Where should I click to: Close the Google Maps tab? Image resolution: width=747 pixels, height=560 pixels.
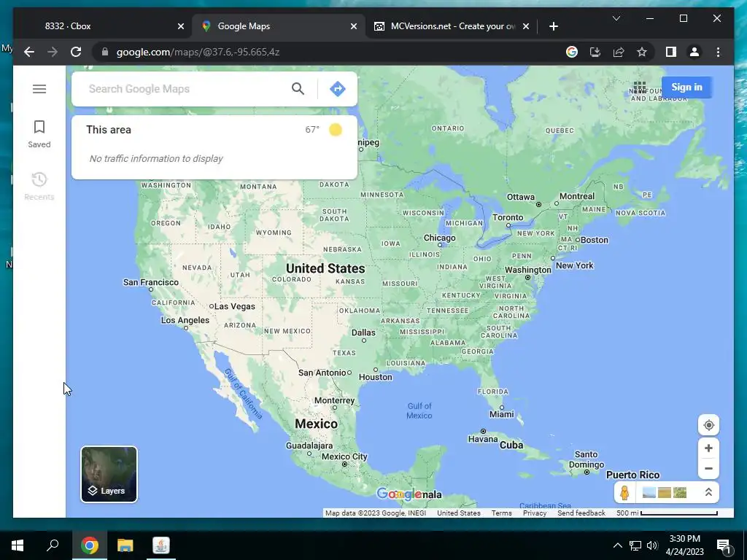point(354,26)
